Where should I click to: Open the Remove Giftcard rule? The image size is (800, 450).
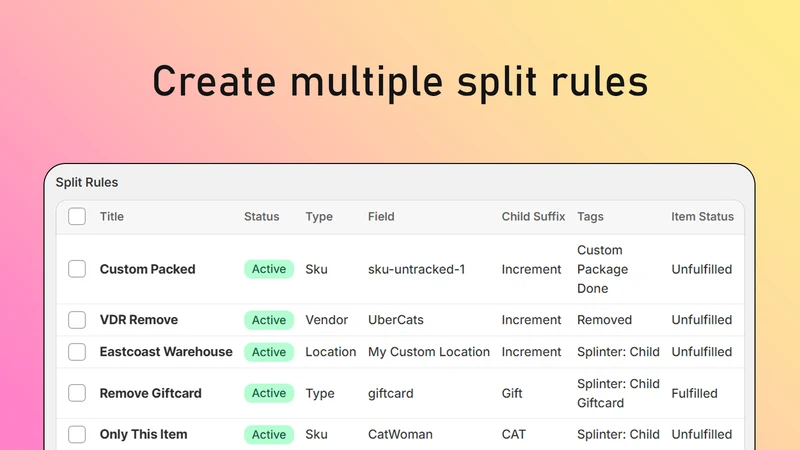coord(151,393)
